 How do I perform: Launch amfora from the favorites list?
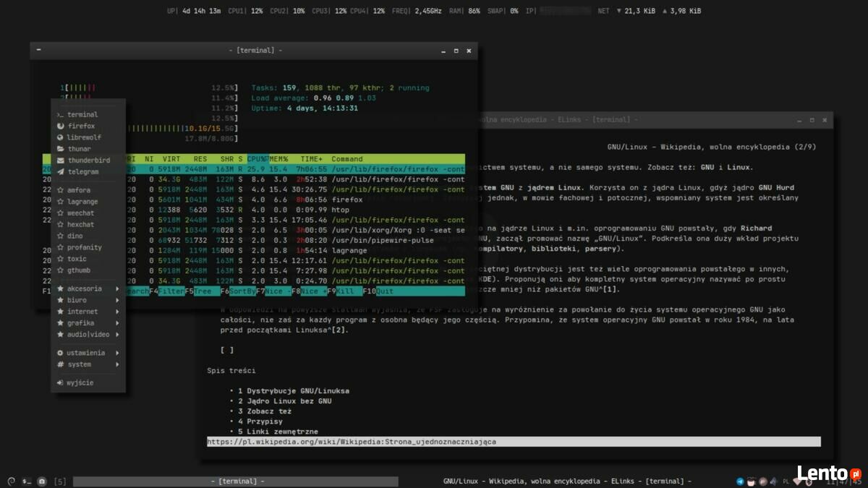(88, 190)
